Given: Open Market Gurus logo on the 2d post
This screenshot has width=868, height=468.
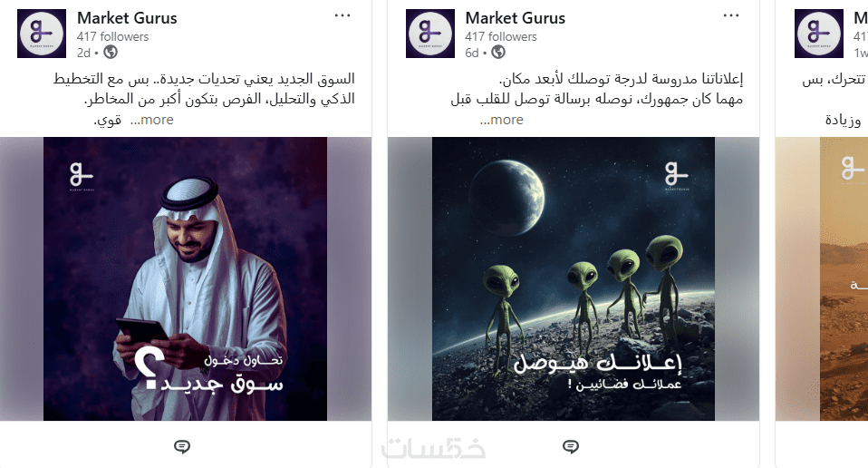Looking at the screenshot, I should click(42, 34).
